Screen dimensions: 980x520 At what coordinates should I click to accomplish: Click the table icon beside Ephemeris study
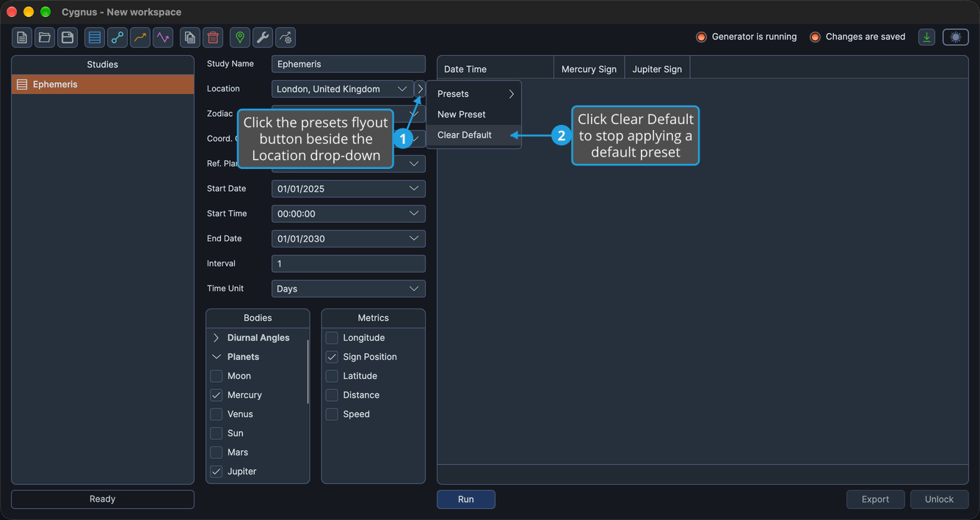pos(22,84)
